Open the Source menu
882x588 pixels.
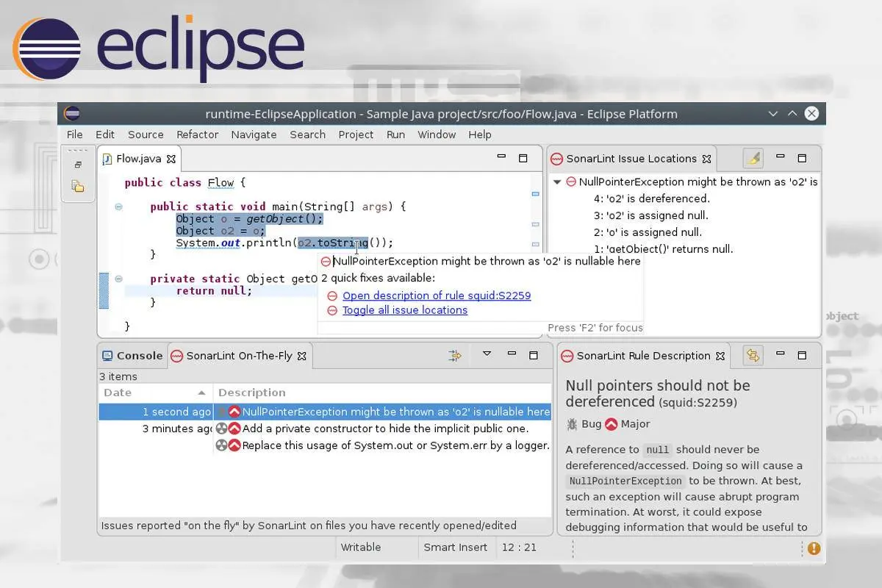tap(146, 135)
